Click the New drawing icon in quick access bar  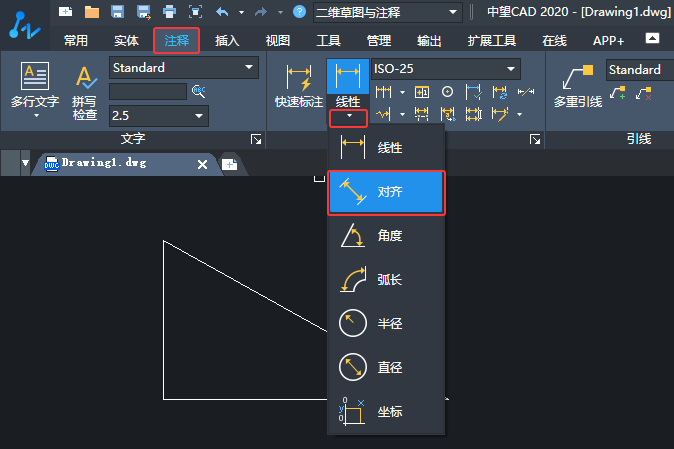click(x=66, y=12)
